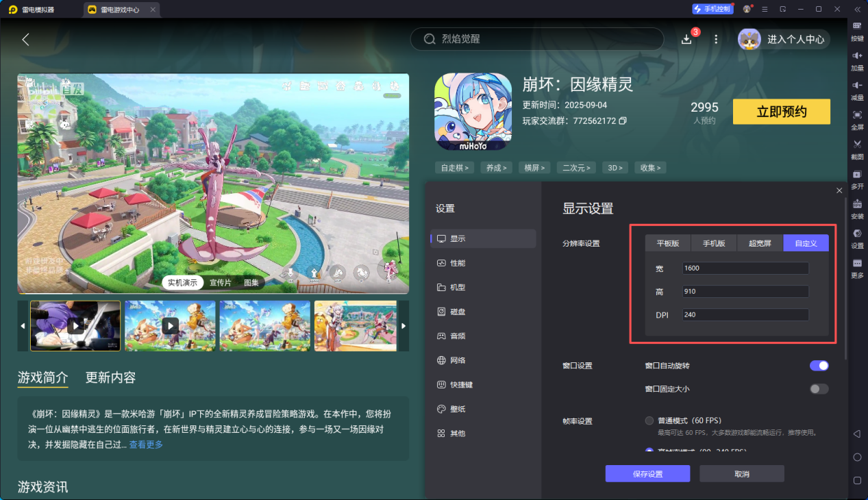Click the Android home circle button

point(857,457)
